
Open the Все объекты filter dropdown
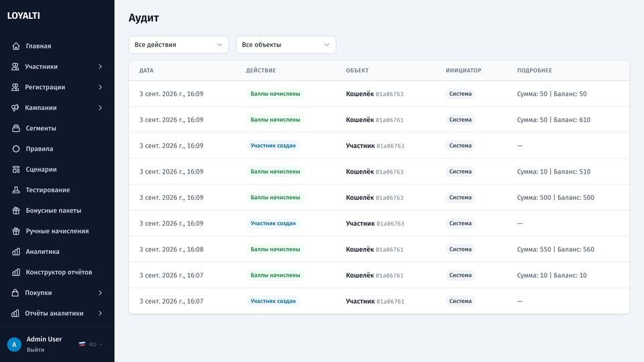(x=286, y=45)
